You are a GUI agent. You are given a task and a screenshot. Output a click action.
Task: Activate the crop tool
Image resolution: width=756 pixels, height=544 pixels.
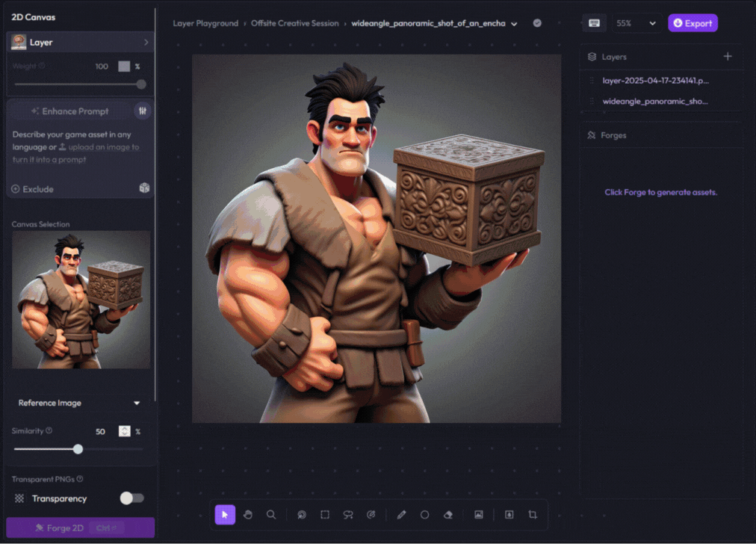(x=533, y=515)
